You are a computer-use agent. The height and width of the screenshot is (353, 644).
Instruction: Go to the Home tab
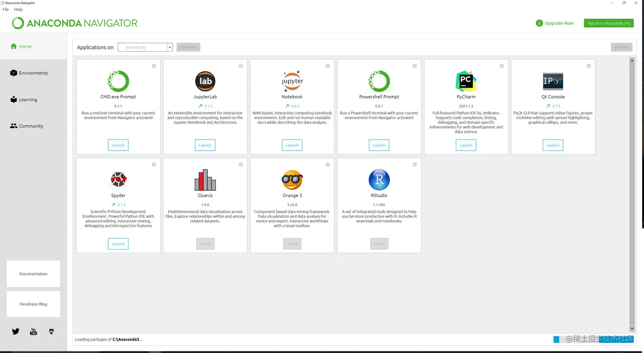(33, 46)
